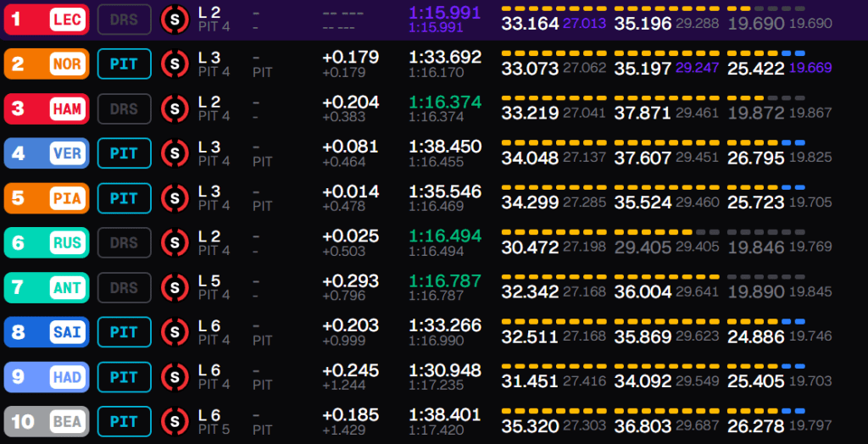Click the soft tyre icon in HAD's row
This screenshot has height=444, width=868.
[x=175, y=377]
